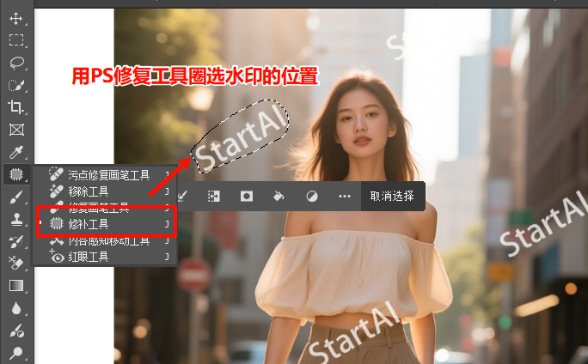The image size is (588, 364).
Task: Select the Dodge tool
Action: coord(16,352)
